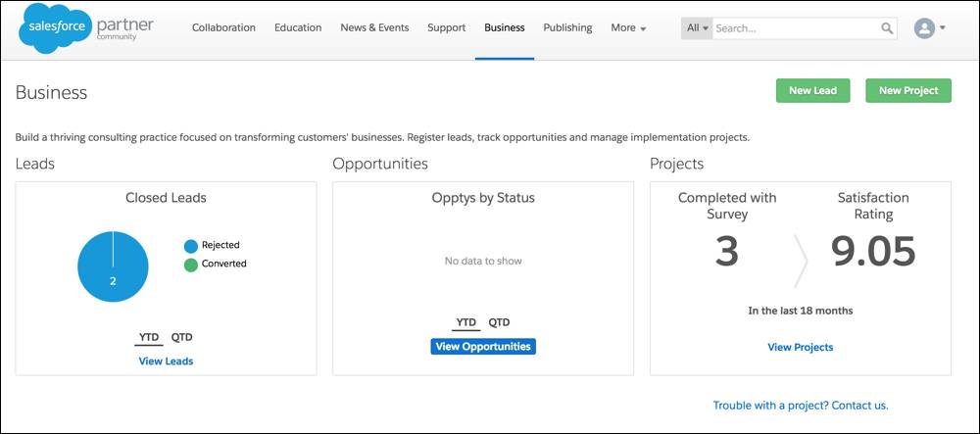980x434 pixels.
Task: Open the View Projects link
Action: [800, 347]
